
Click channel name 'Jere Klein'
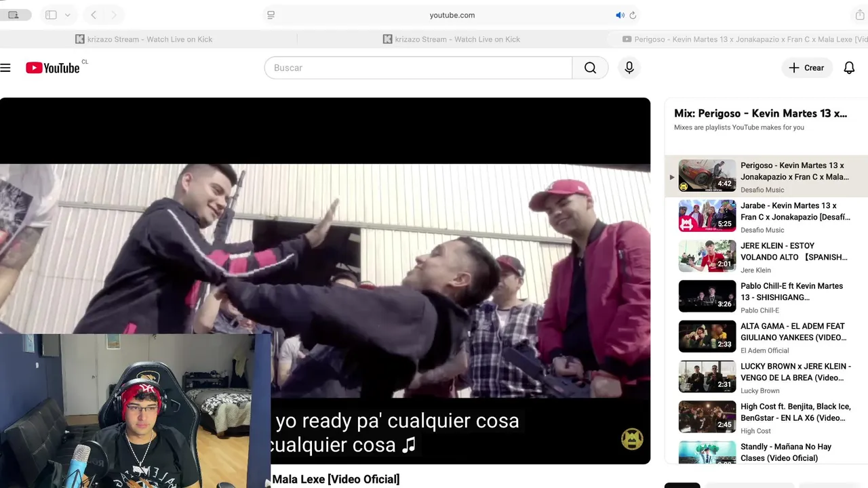pyautogui.click(x=755, y=270)
